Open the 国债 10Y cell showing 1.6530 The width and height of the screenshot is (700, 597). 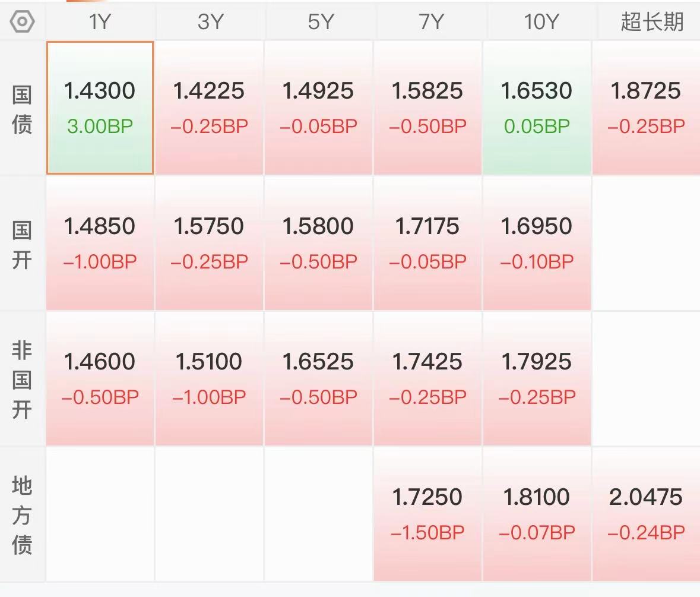[x=537, y=108]
